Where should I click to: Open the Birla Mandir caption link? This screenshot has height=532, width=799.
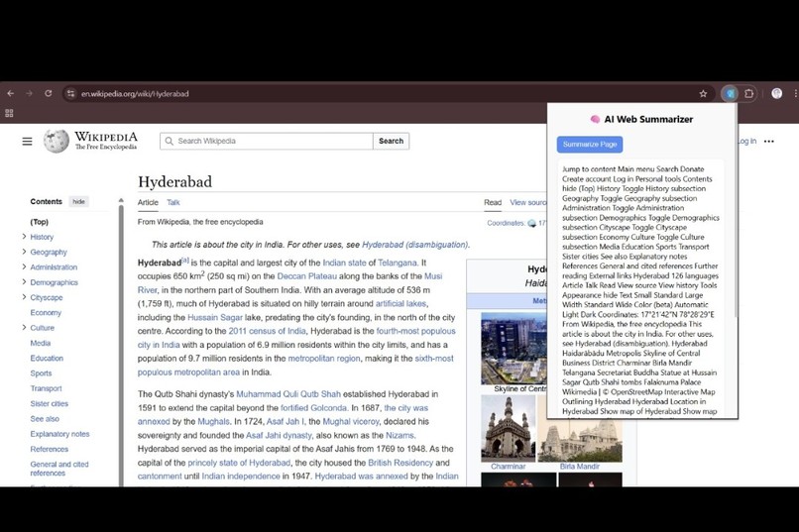click(579, 467)
